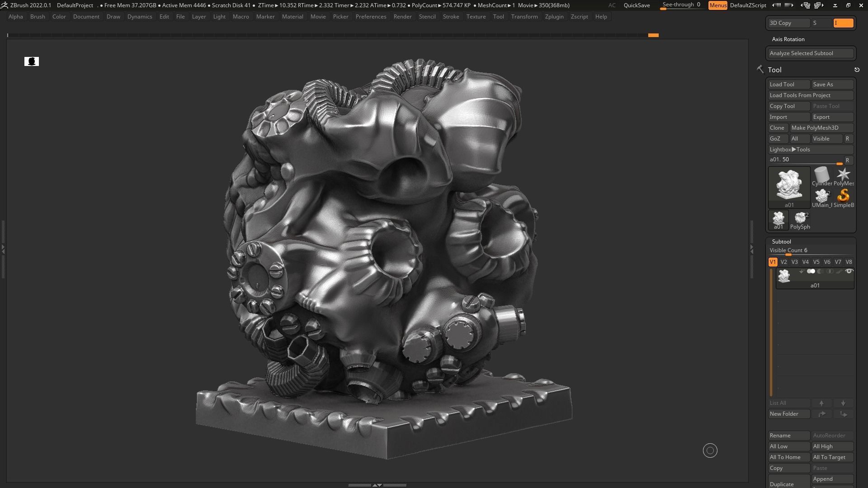Select visibility set V3

794,262
